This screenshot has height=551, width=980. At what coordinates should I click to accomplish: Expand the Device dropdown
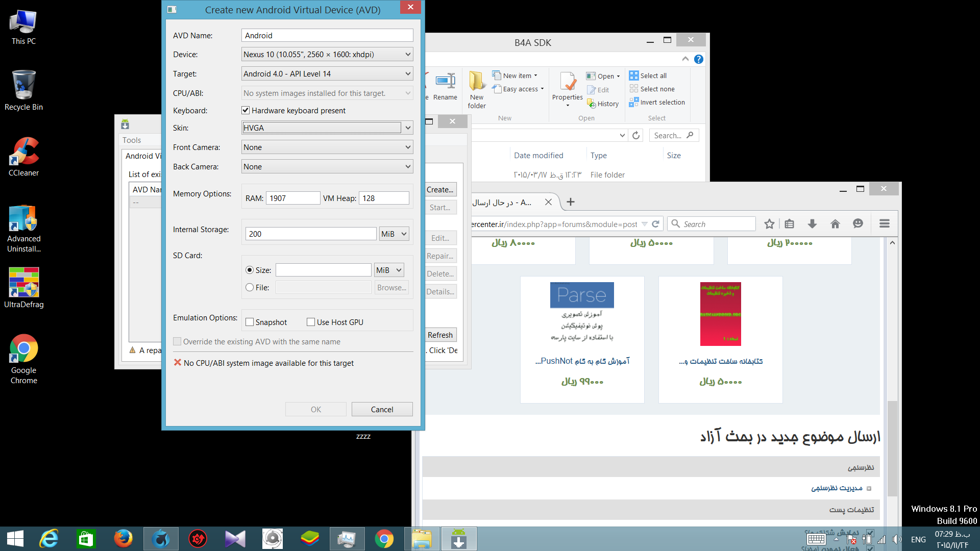pyautogui.click(x=407, y=55)
